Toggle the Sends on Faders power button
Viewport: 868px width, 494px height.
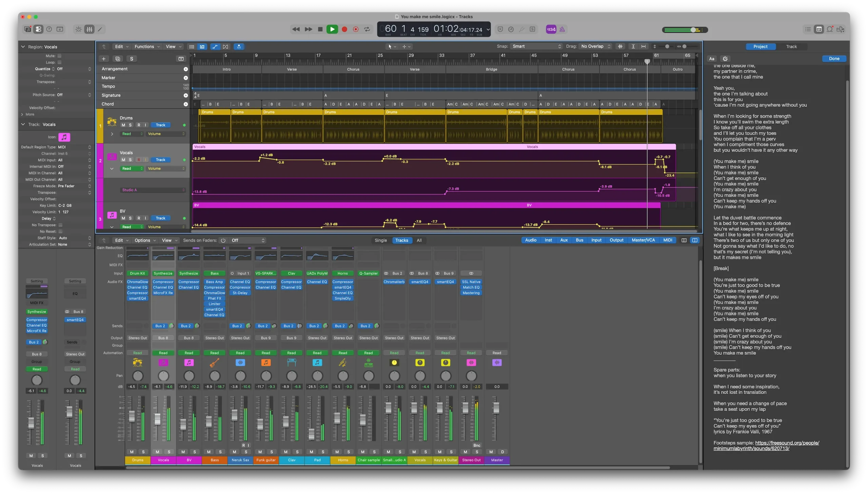coord(223,240)
